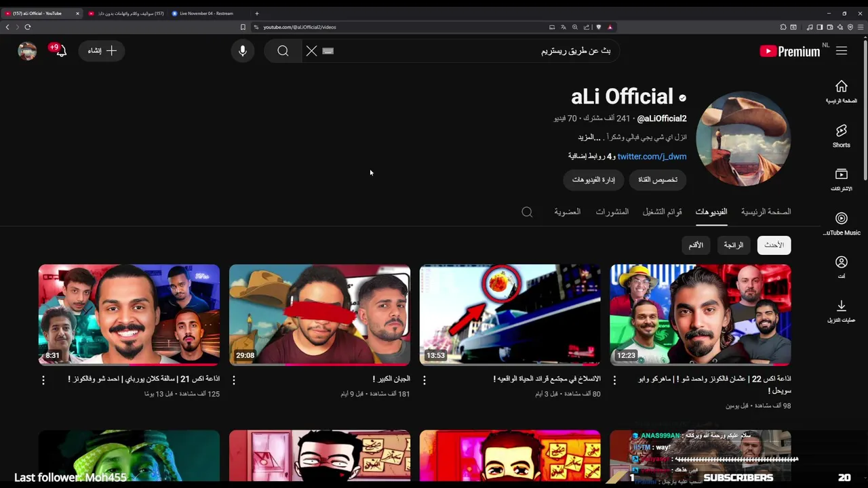Click share icon in address bar
The height and width of the screenshot is (488, 868).
pos(587,27)
